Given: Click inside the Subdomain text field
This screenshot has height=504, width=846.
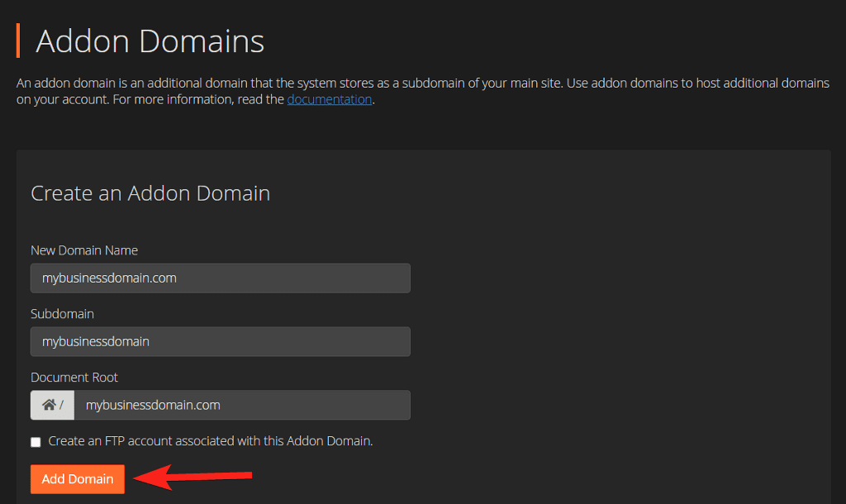Looking at the screenshot, I should [x=220, y=341].
